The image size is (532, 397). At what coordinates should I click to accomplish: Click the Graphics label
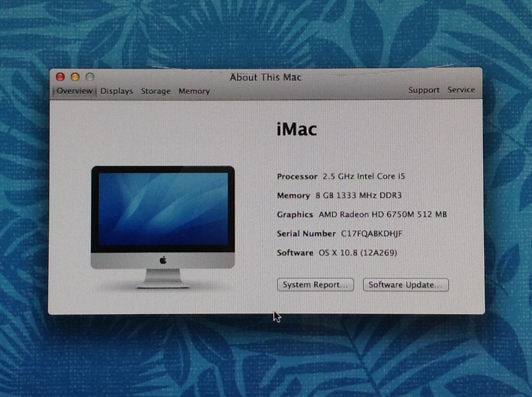pos(295,215)
